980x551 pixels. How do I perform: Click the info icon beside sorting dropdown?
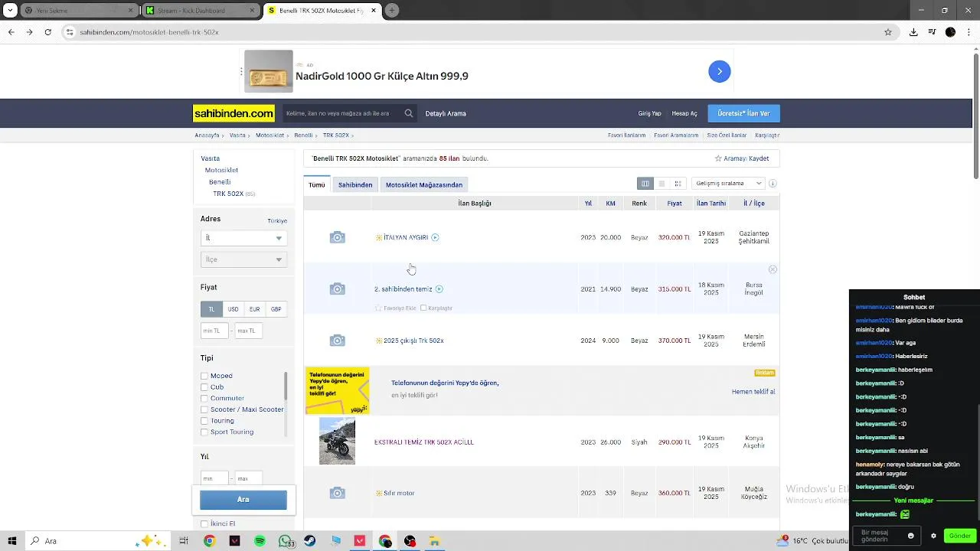coord(773,184)
